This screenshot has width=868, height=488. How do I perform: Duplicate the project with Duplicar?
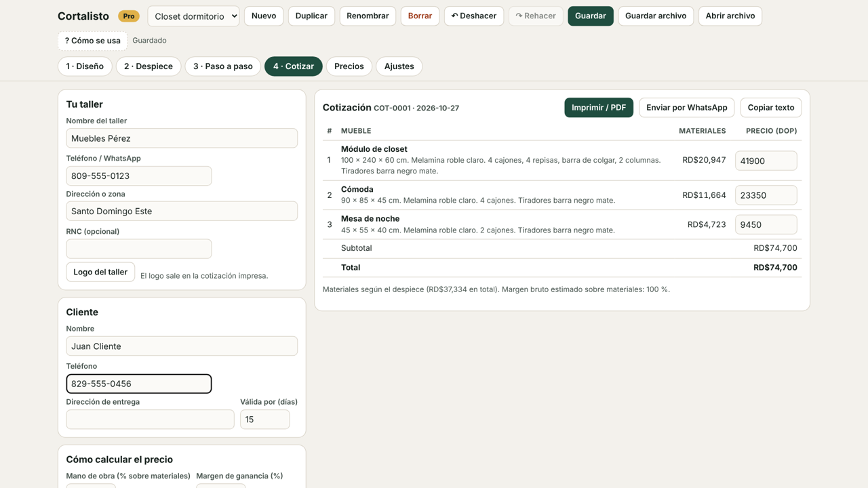coord(311,16)
